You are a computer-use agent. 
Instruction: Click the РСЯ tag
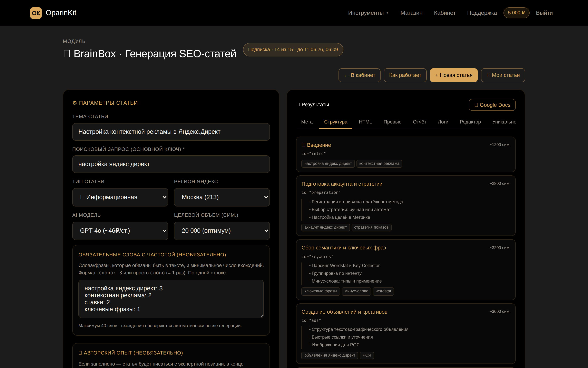[367, 355]
